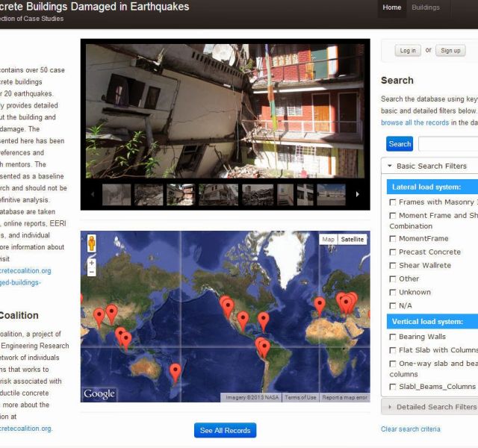Viewport: 478px width, 448px height.
Task: Click the See All Records button
Action: (x=226, y=430)
